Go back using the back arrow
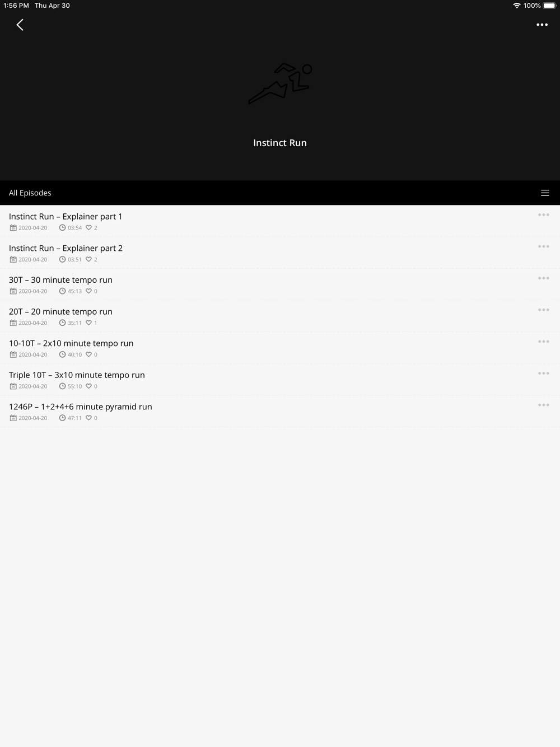 pyautogui.click(x=20, y=25)
